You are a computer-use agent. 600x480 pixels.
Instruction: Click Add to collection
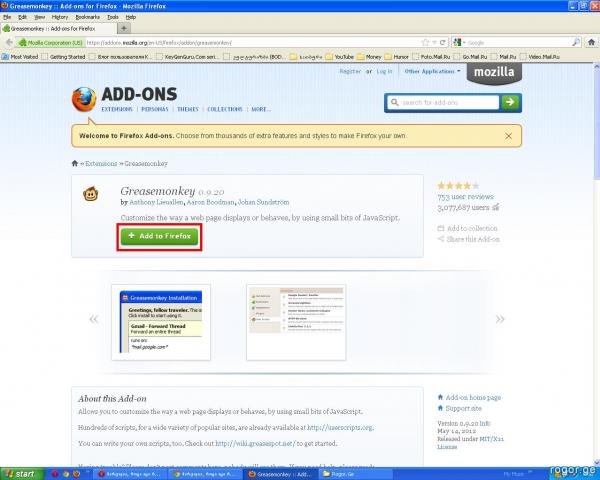pyautogui.click(x=468, y=228)
